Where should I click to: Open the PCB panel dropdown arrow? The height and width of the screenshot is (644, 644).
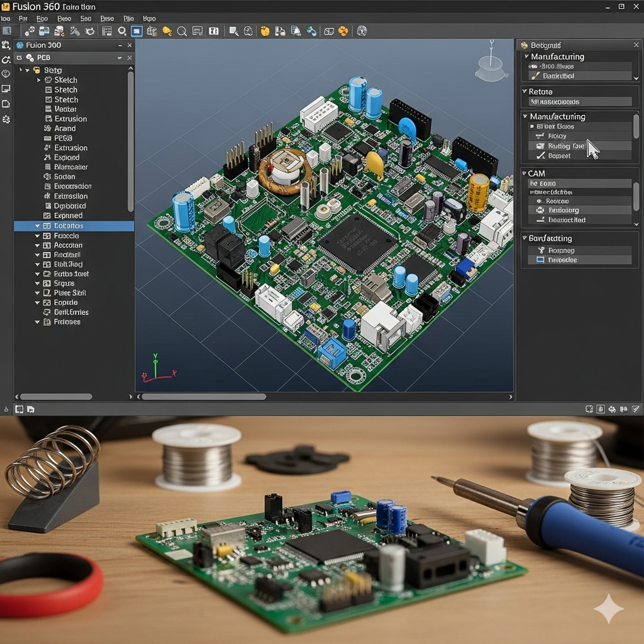tap(119, 58)
